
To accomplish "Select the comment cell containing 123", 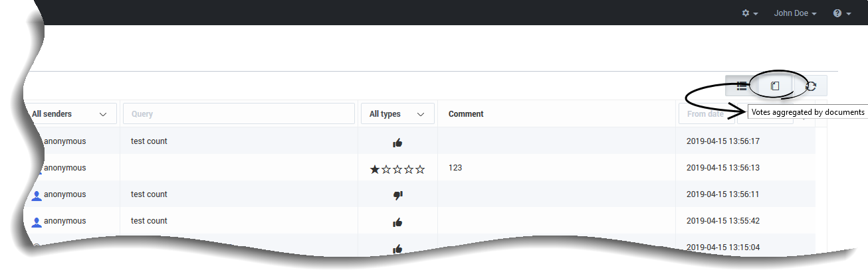I will point(455,168).
